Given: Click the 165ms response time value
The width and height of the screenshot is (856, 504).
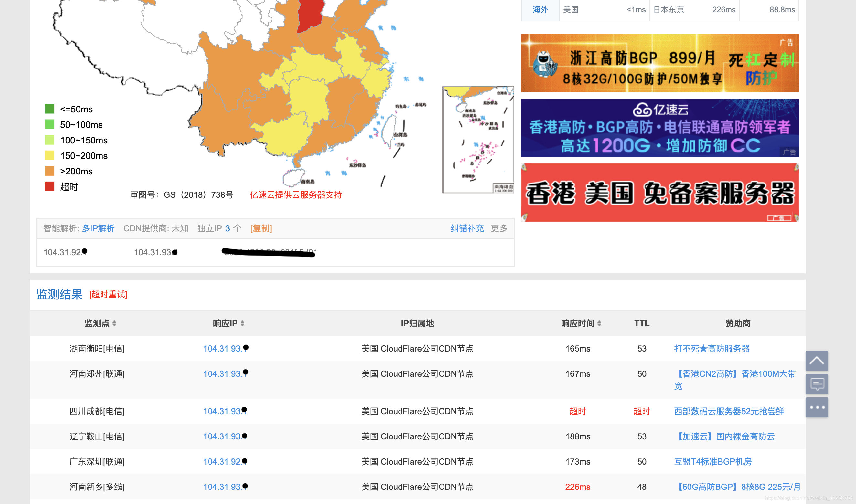Looking at the screenshot, I should [x=577, y=349].
